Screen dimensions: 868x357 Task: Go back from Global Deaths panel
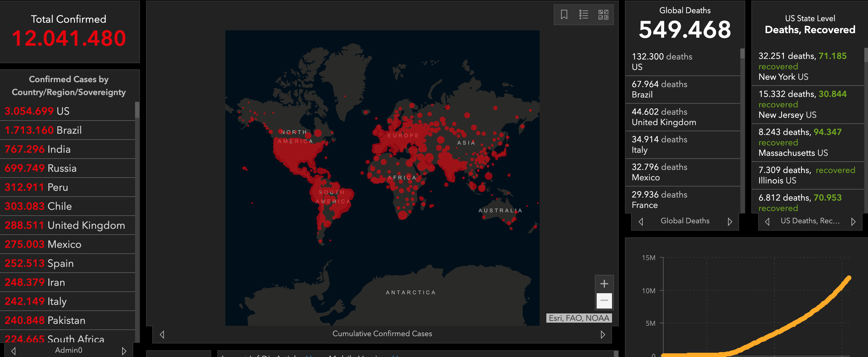pos(641,221)
